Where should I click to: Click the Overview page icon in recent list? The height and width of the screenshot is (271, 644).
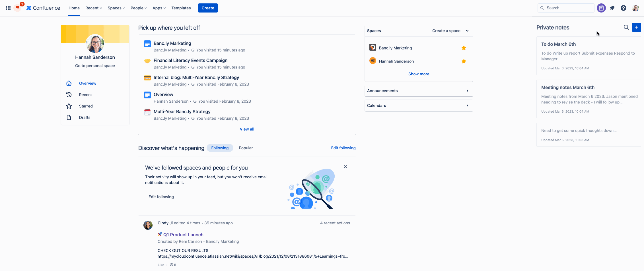pyautogui.click(x=147, y=95)
